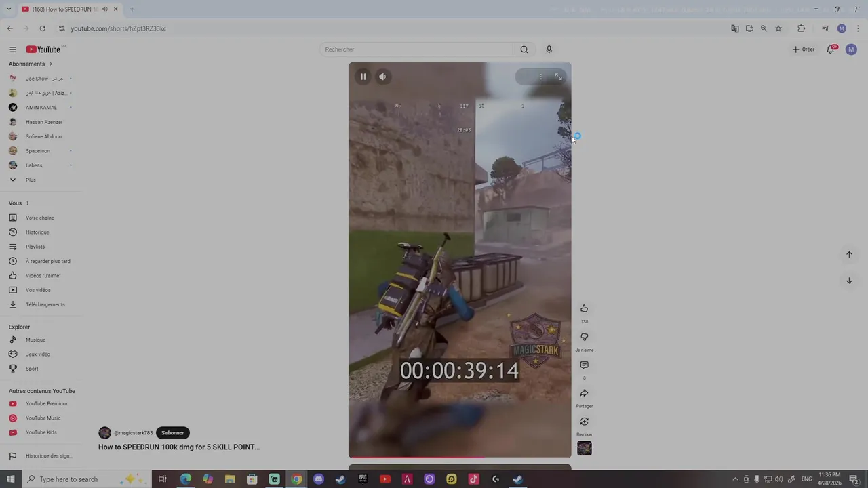868x488 pixels.
Task: Open Vous section chevron
Action: point(28,203)
